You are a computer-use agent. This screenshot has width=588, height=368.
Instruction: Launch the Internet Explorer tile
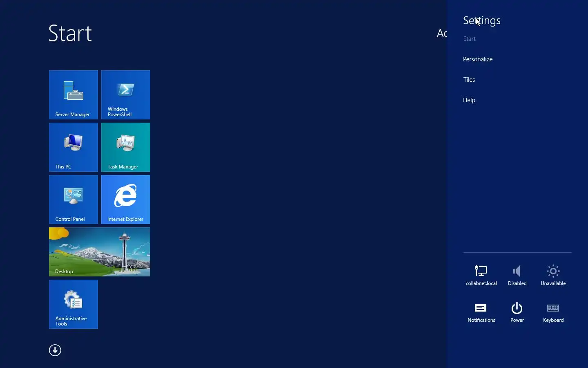click(x=126, y=200)
